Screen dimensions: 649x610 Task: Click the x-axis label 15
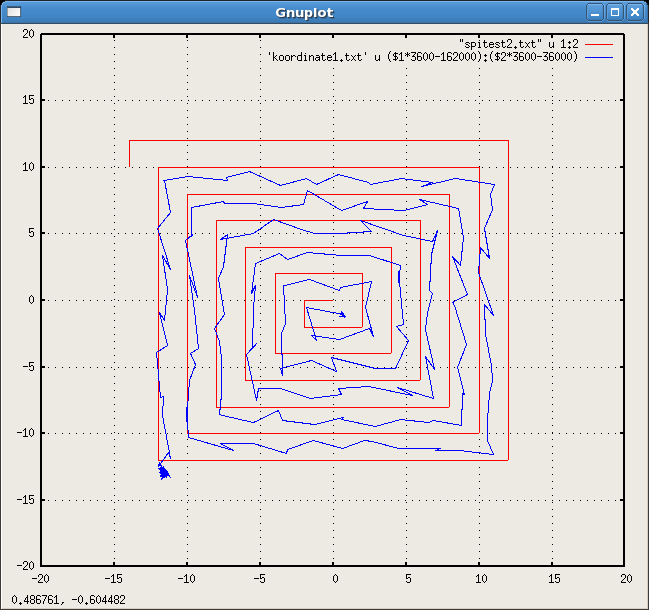[554, 579]
